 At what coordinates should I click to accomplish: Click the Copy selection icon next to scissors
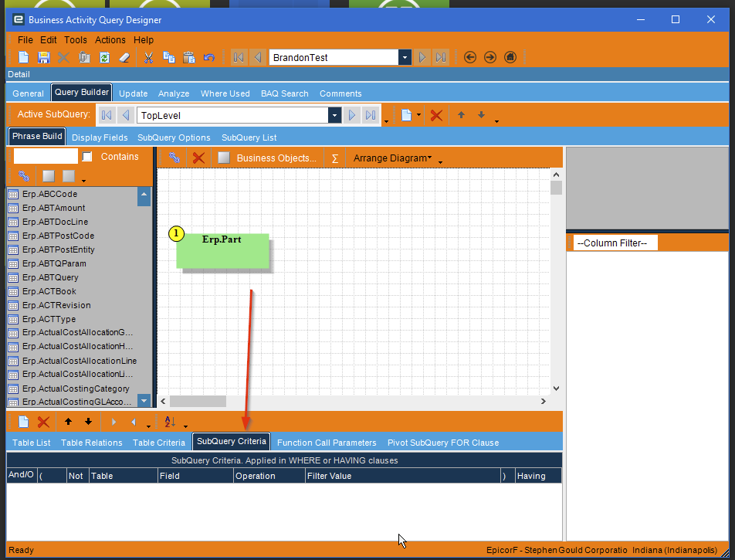click(169, 57)
